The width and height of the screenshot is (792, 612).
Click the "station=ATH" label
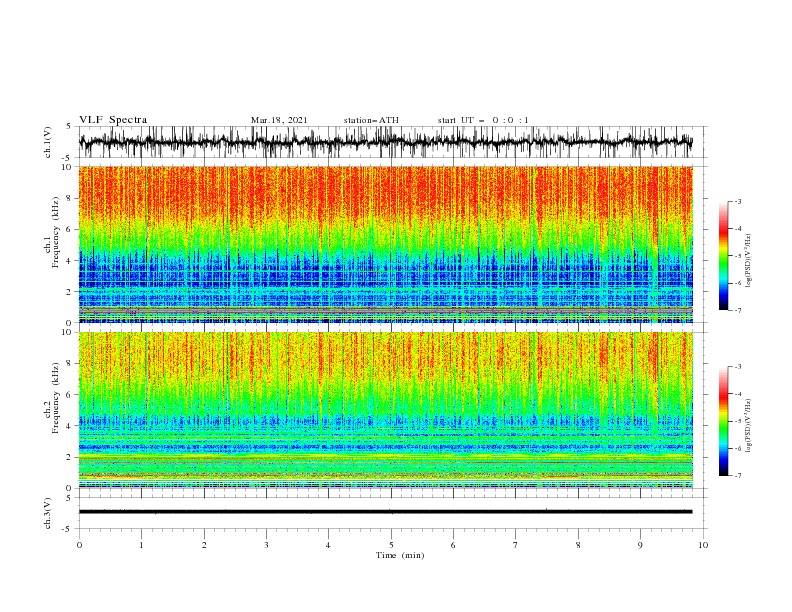tap(371, 120)
